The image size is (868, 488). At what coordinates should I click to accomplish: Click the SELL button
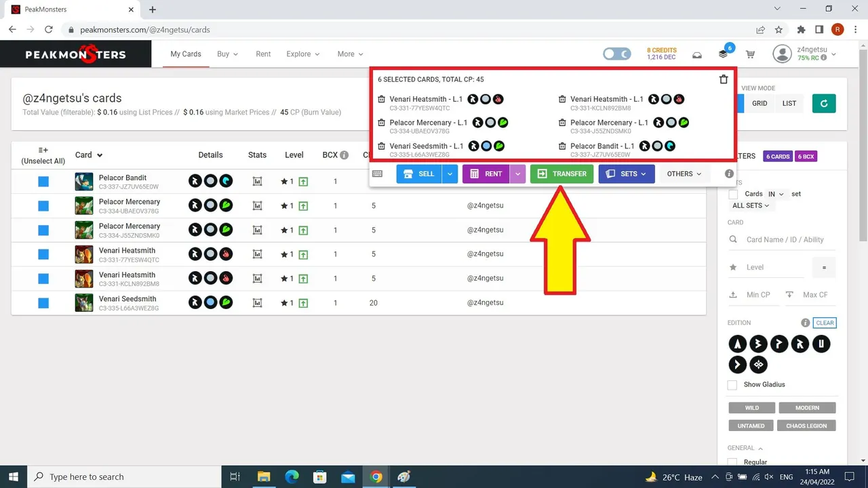pos(419,174)
